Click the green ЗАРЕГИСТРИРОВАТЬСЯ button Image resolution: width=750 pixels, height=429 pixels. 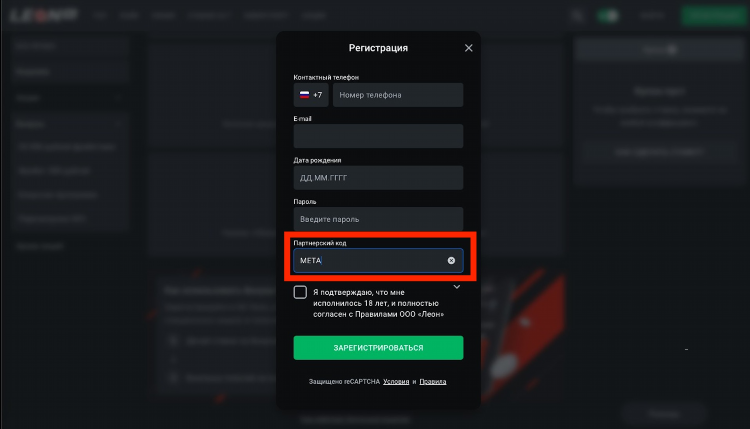[x=378, y=348]
